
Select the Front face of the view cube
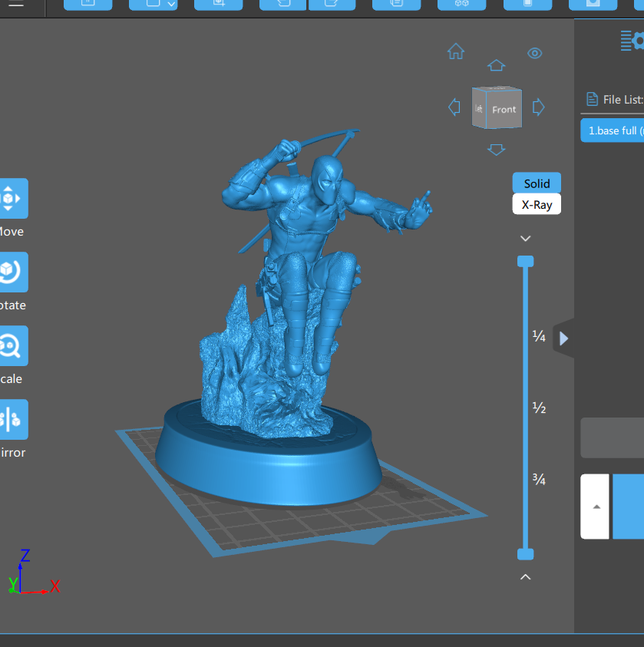point(504,110)
